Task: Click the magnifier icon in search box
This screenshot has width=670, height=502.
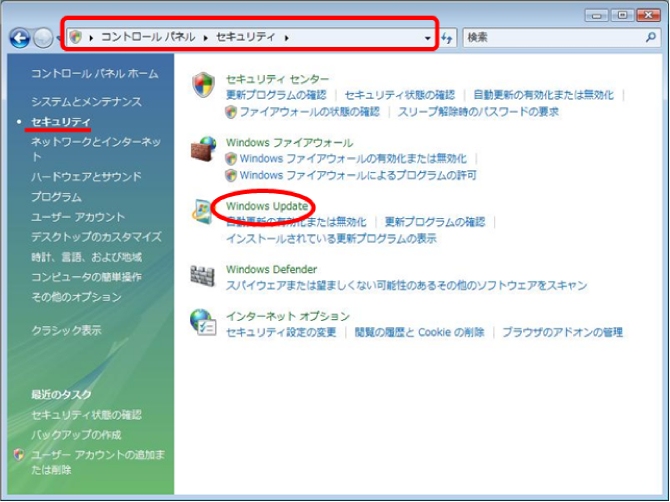Action: click(x=648, y=38)
